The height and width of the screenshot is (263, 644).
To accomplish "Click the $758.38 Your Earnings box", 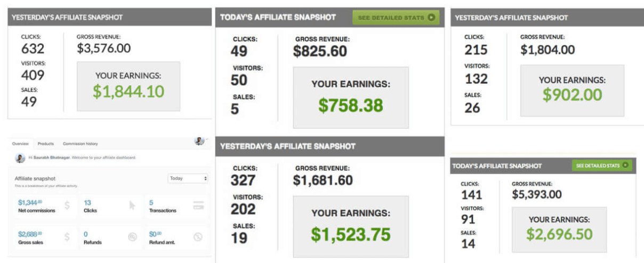I will [x=351, y=97].
